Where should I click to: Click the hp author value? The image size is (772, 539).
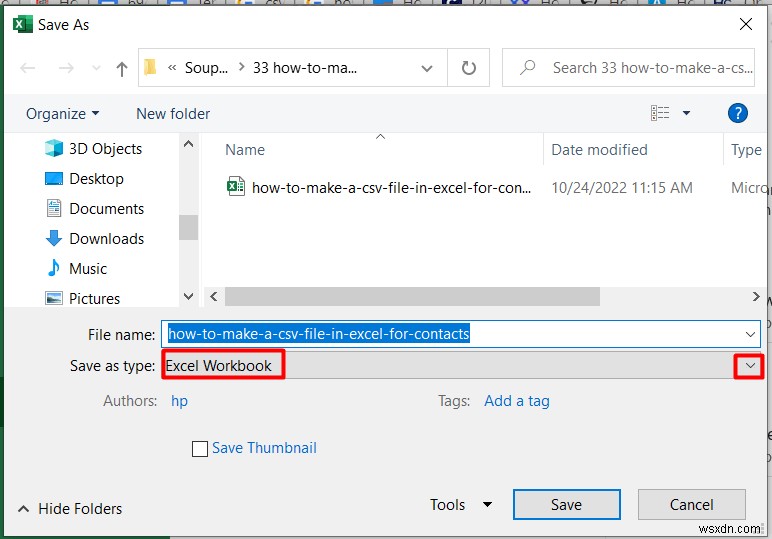click(179, 401)
